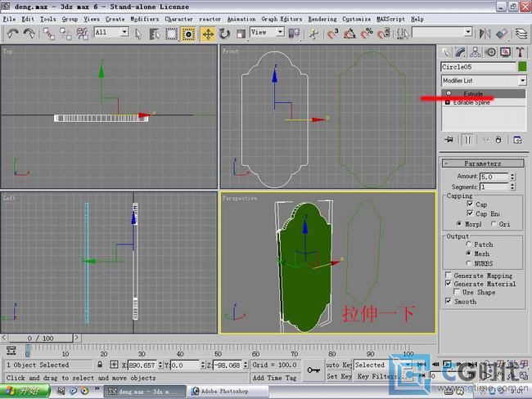Image resolution: width=532 pixels, height=399 pixels.
Task: Toggle the 3D Snaps icon
Action: coord(333,34)
